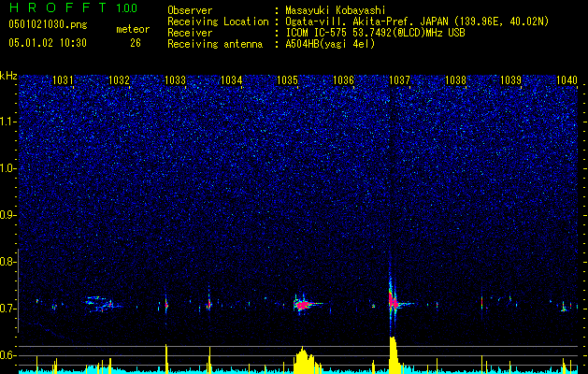Viewport: 588px width, 374px height.
Task: Click the tallest yellow power peak at 1037
Action: coord(393,354)
